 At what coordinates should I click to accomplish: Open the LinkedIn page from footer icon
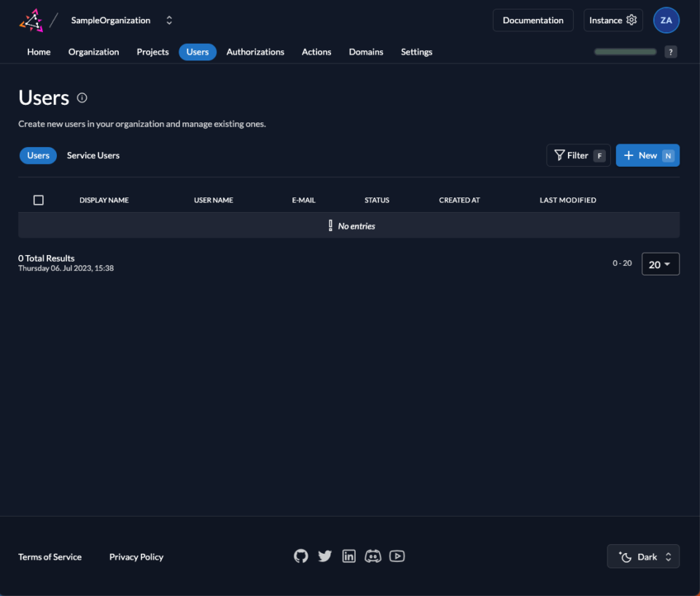349,556
